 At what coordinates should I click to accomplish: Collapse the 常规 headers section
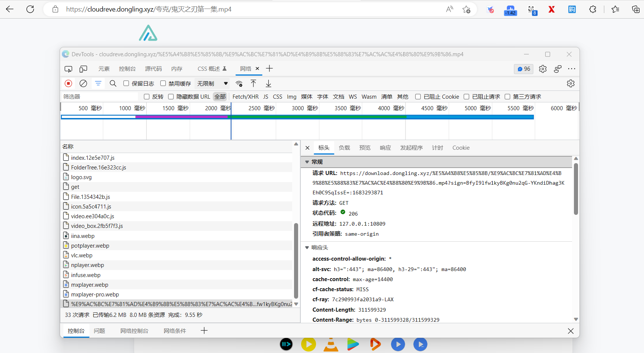(307, 162)
